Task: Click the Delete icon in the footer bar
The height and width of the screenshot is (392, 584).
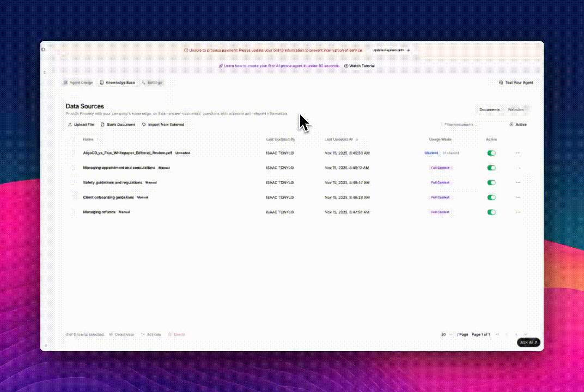Action: (171, 334)
